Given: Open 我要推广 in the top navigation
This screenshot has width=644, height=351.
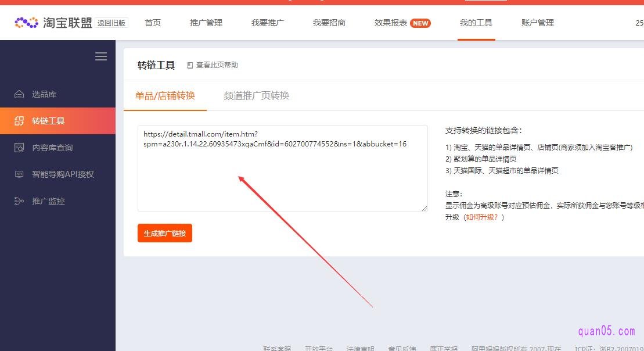Looking at the screenshot, I should [x=267, y=23].
